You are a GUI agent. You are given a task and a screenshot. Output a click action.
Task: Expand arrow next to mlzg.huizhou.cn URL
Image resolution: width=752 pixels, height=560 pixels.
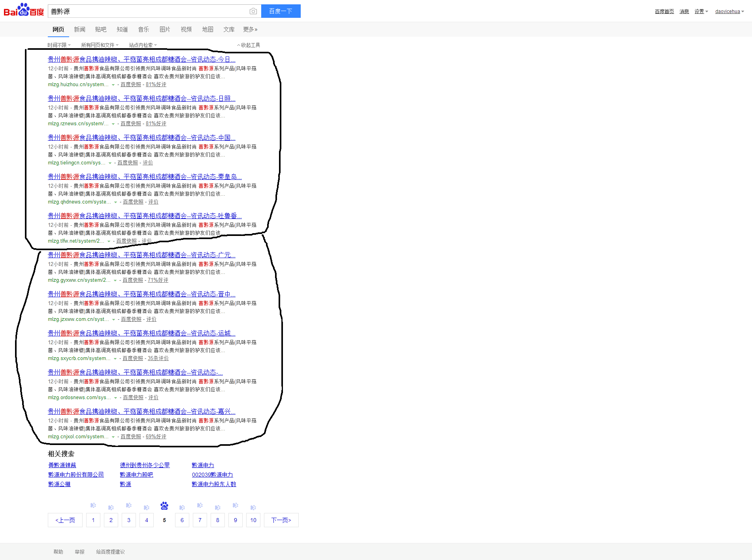[113, 85]
